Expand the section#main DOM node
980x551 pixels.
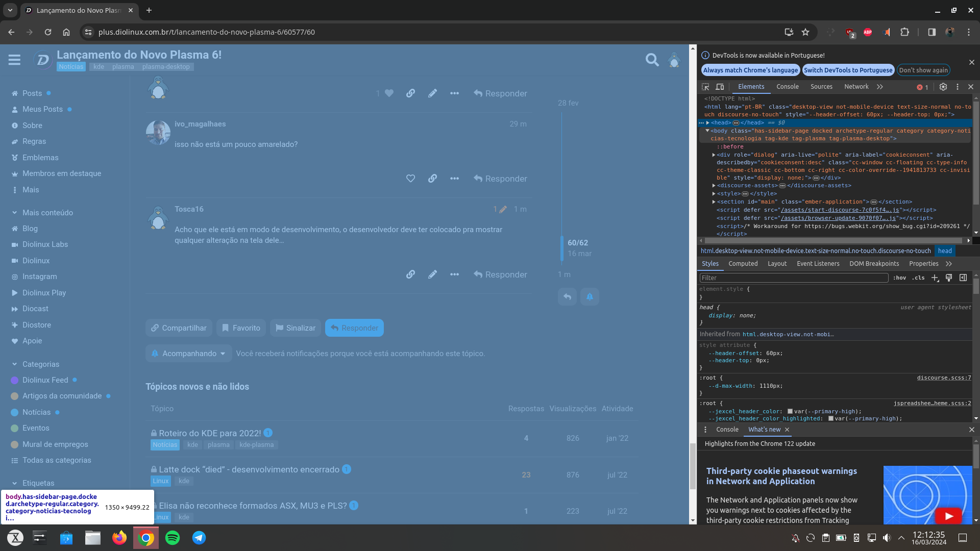click(x=714, y=202)
